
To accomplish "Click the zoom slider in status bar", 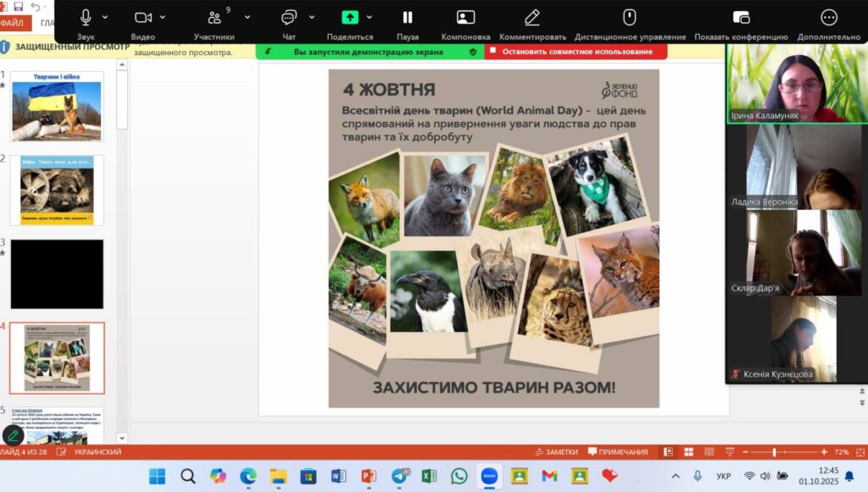I will pos(774,452).
